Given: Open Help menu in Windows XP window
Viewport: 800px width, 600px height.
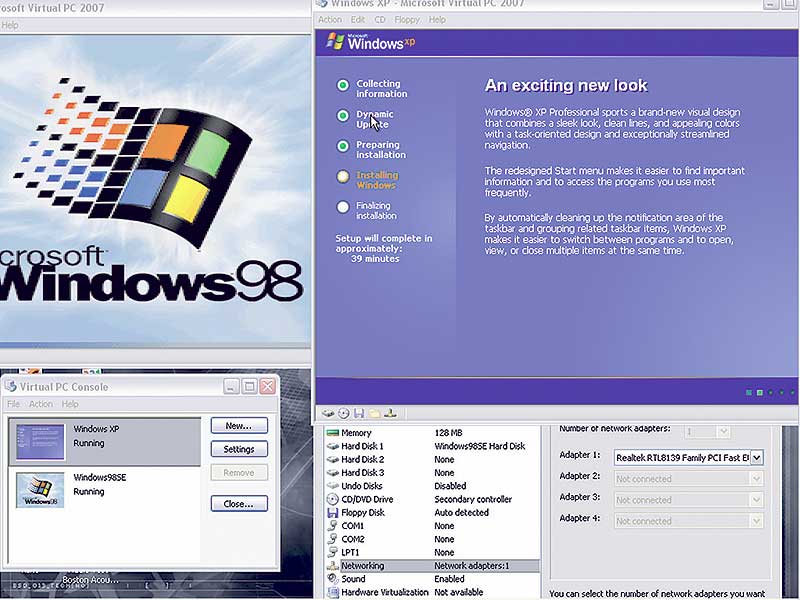Looking at the screenshot, I should 437,19.
